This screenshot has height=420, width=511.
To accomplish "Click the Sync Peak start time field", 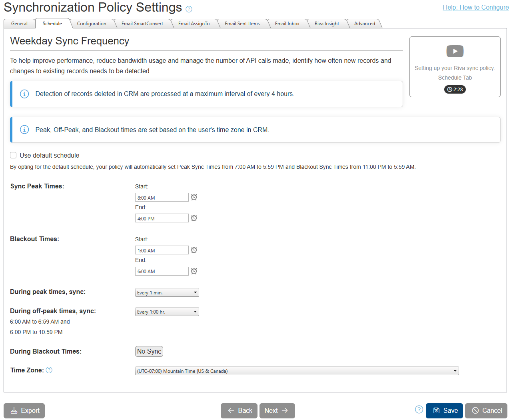I will pos(162,197).
